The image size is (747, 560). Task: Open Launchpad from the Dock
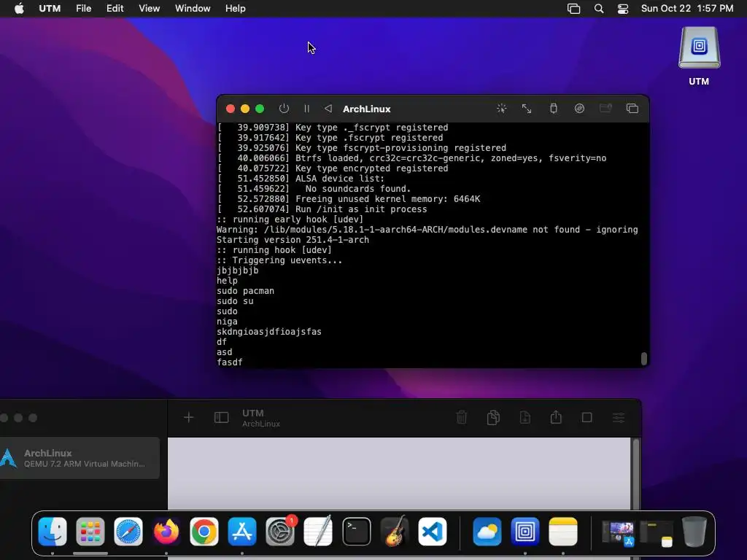pos(90,532)
